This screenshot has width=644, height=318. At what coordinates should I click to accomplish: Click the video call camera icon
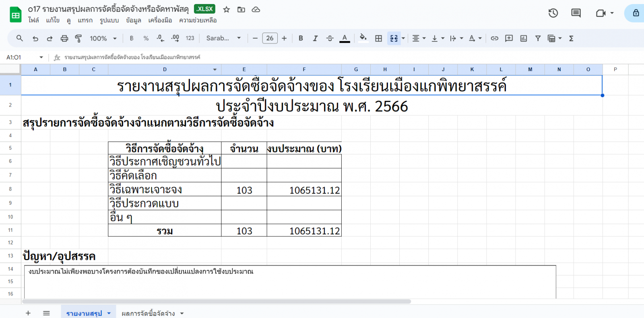pos(601,13)
